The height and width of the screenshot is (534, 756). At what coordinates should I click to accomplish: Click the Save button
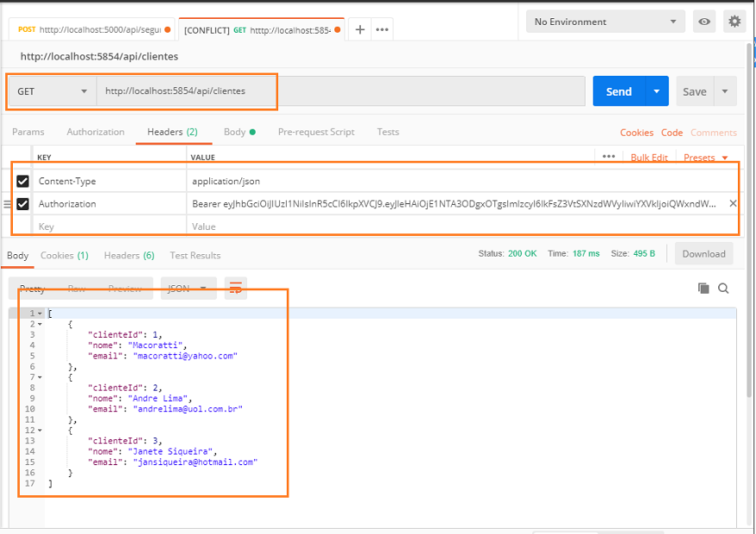[694, 91]
